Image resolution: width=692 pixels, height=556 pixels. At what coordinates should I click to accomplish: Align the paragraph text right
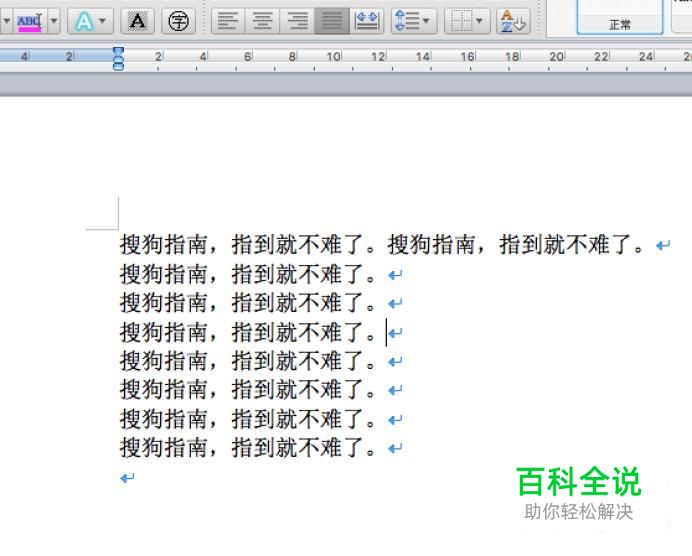point(297,21)
